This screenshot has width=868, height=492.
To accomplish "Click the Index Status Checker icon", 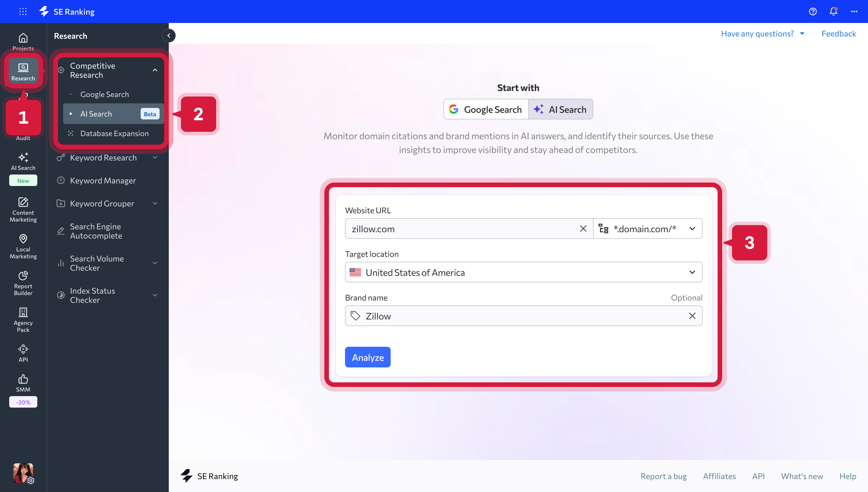I will (x=61, y=295).
